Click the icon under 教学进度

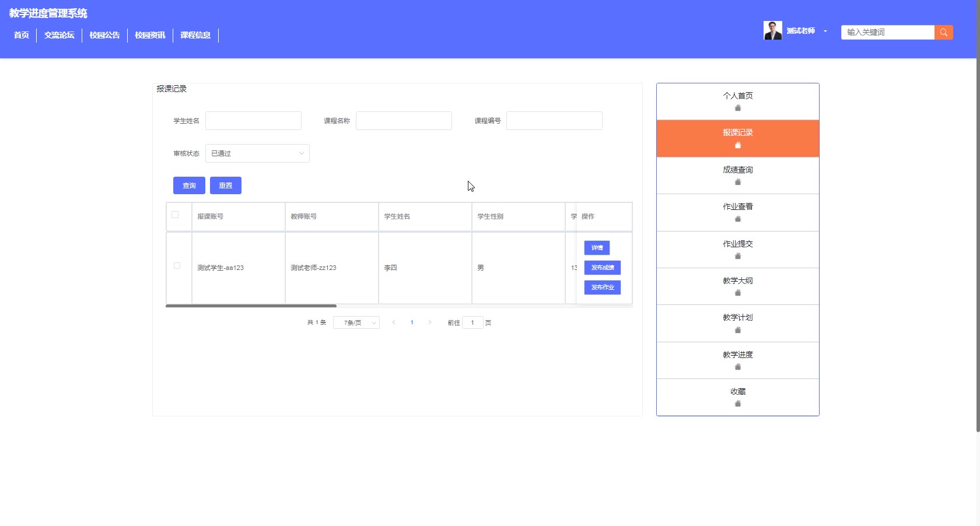click(738, 367)
